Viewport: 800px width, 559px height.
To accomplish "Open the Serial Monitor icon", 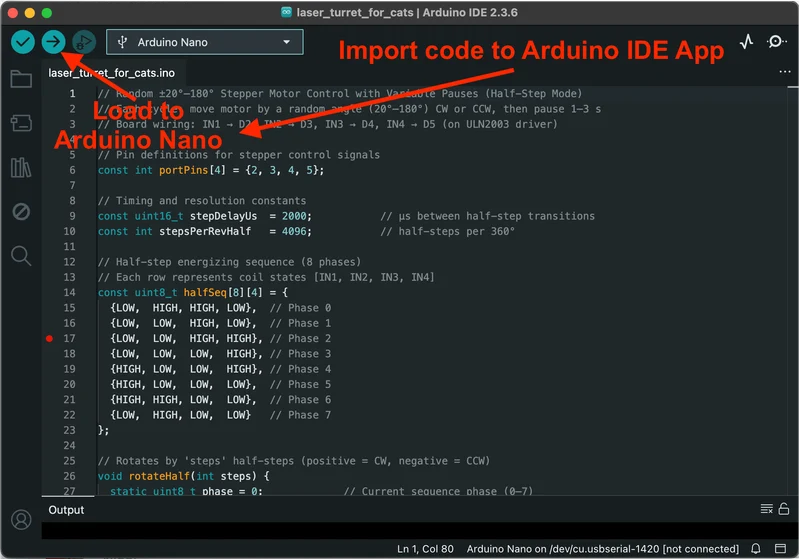I will (776, 42).
